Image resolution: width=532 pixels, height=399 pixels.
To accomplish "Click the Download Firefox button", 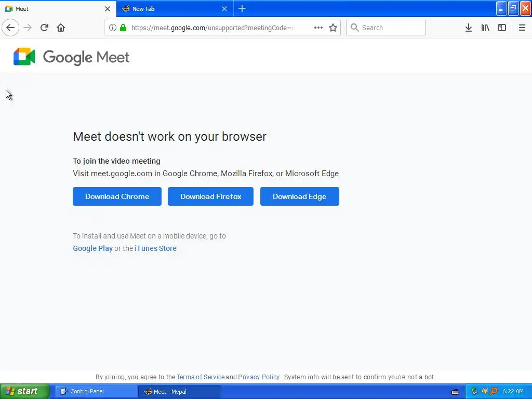I will tap(211, 196).
